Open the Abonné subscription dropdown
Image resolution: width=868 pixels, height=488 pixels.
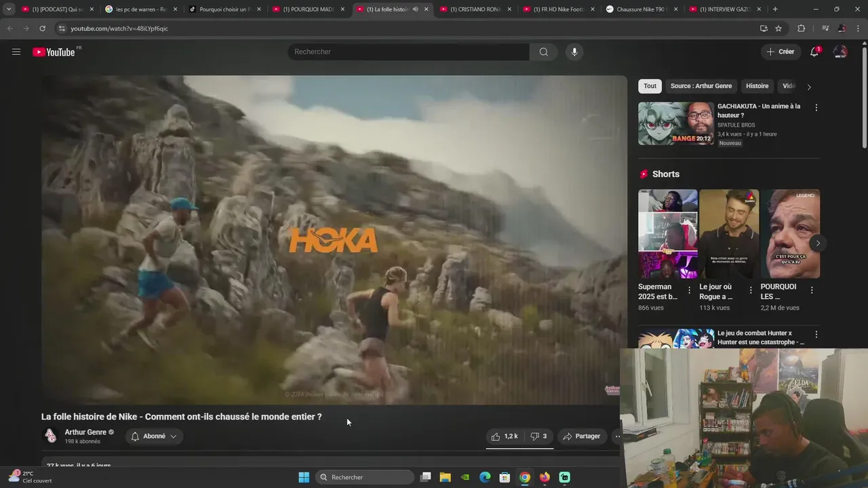coord(154,436)
